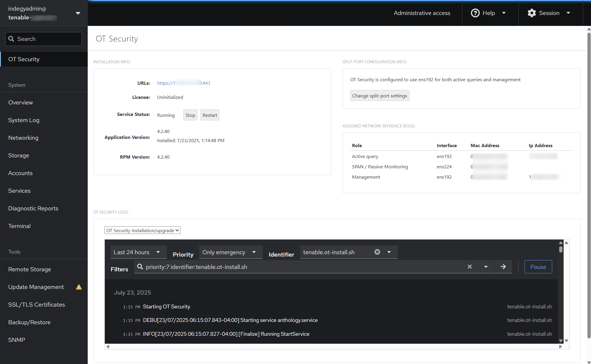Screen dimensions: 591x364
Task: Expand the indegyadmin host switcher dropdown
Action: [x=78, y=13]
